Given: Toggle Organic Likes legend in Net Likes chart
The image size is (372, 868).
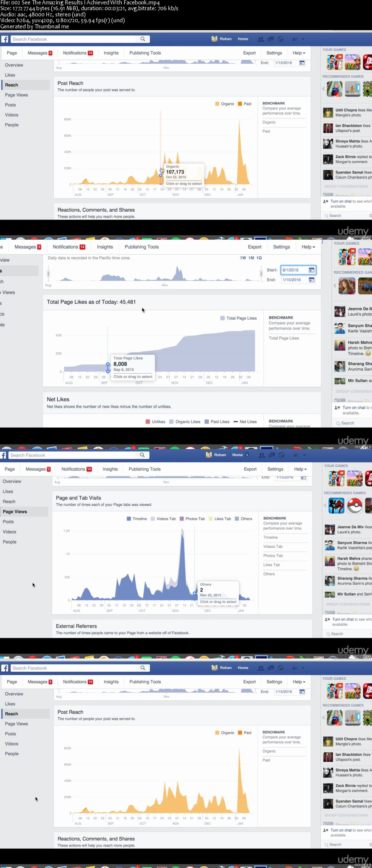Looking at the screenshot, I should click(185, 422).
